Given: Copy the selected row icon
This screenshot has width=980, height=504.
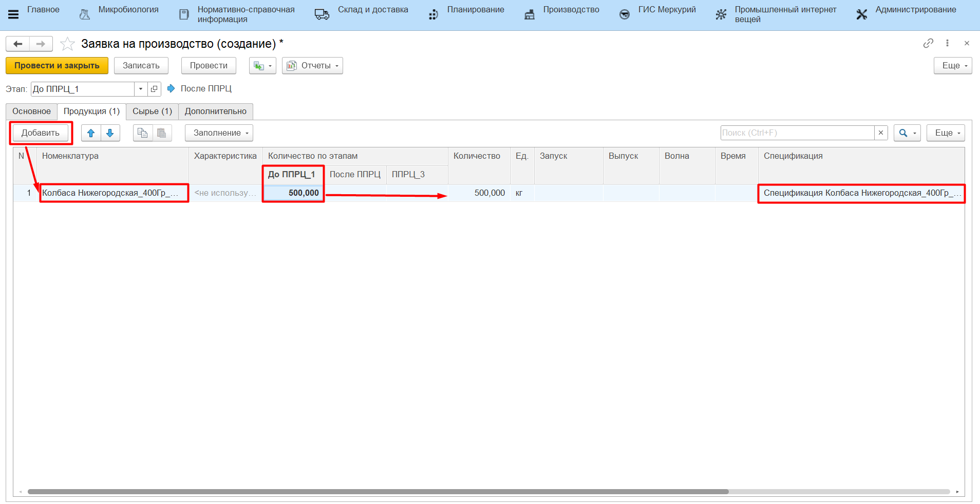Looking at the screenshot, I should coord(142,133).
